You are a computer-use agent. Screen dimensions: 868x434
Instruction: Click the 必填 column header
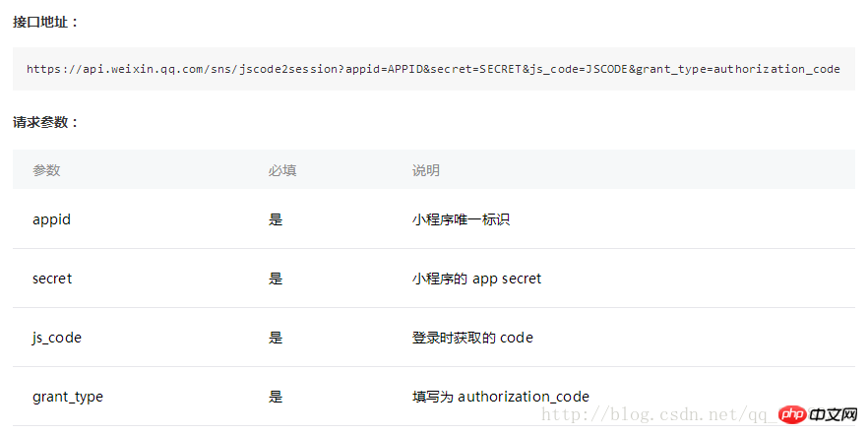point(282,170)
